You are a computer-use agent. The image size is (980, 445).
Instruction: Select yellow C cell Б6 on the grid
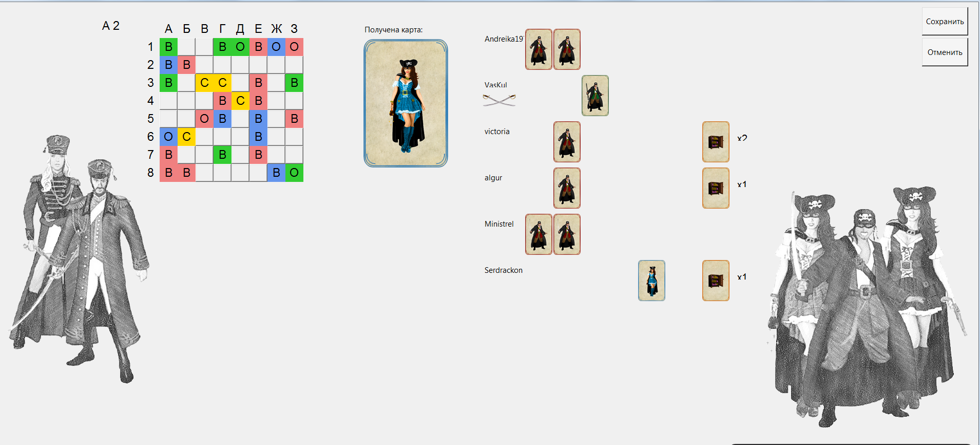(186, 137)
